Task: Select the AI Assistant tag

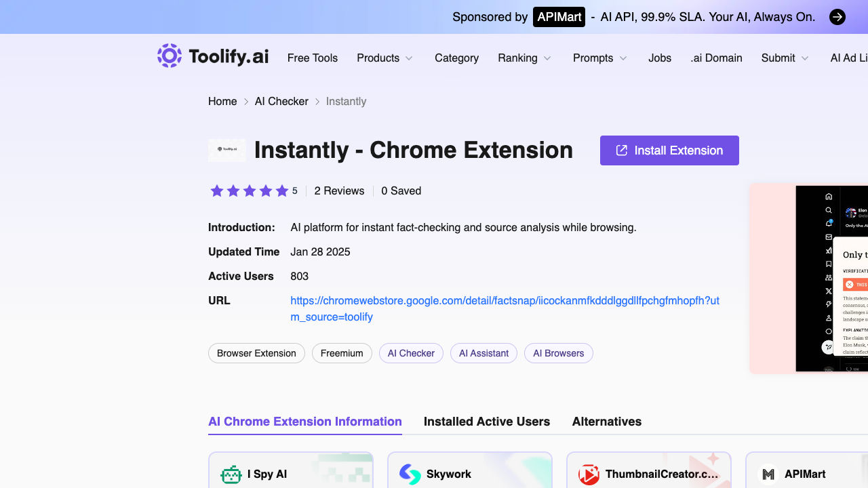Action: tap(484, 353)
